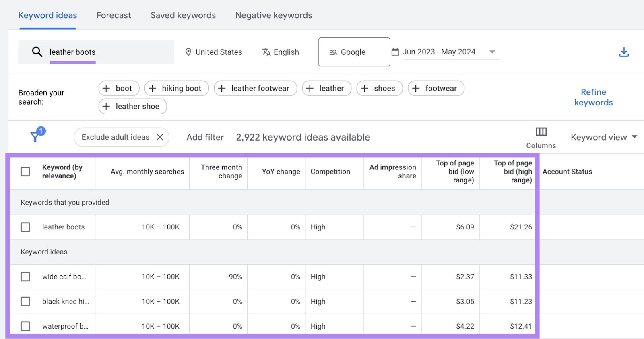Download keyword ideas with download icon
The image size is (644, 339).
pos(624,52)
